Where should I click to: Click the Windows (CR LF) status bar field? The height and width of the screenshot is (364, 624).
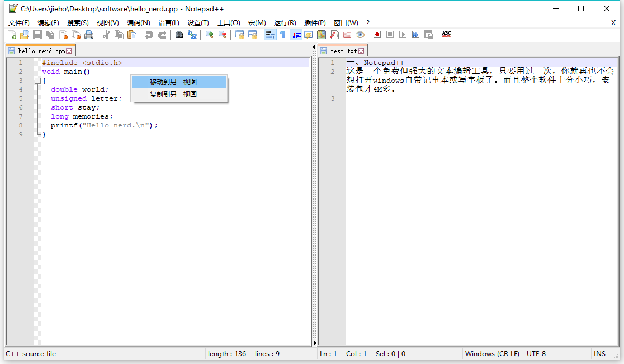(492, 353)
